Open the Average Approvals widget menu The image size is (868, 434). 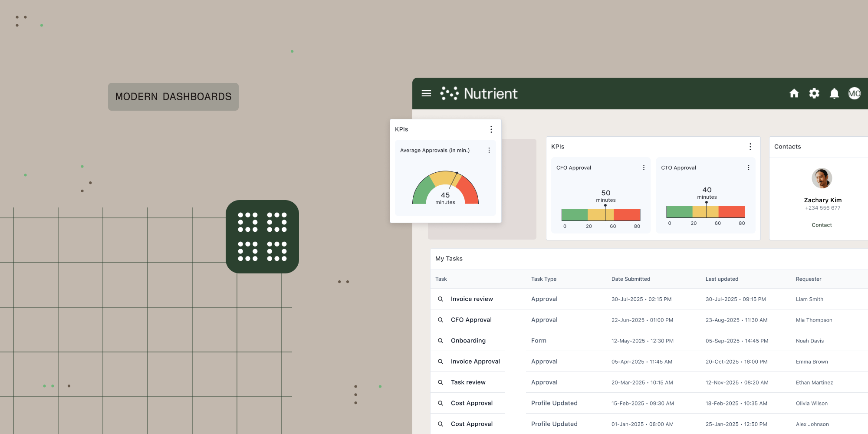pos(489,150)
